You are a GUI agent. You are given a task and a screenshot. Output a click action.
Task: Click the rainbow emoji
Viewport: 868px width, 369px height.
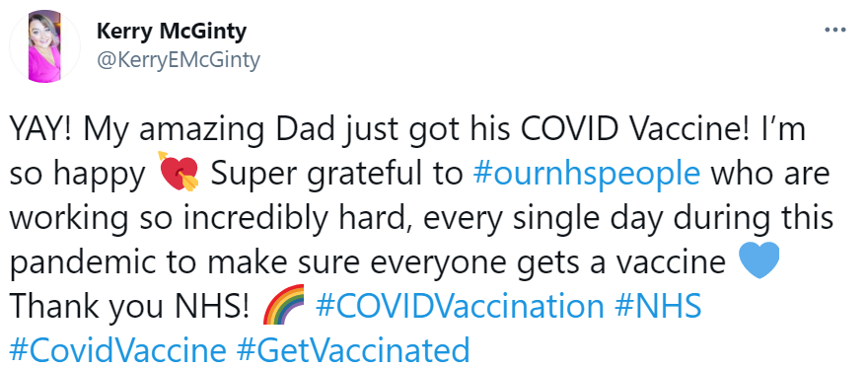[283, 304]
